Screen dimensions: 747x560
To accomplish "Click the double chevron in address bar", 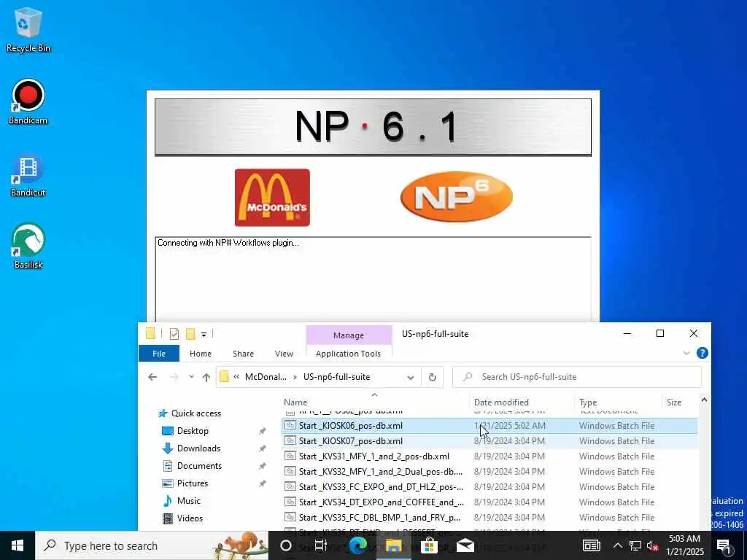I will pyautogui.click(x=236, y=377).
